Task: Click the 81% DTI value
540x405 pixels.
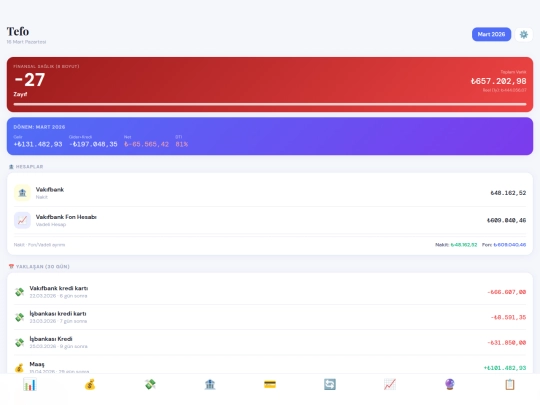Action: coord(181,144)
